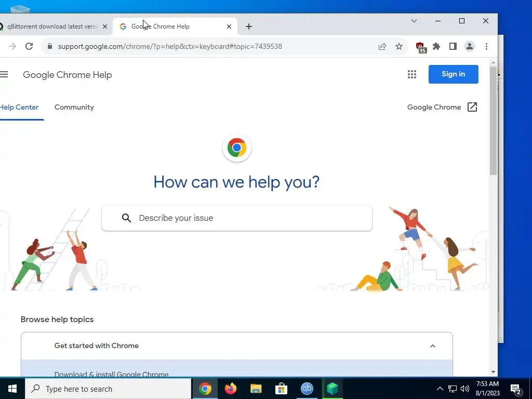Open qBittorrent from the taskbar
The width and height of the screenshot is (532, 399).
click(x=307, y=389)
